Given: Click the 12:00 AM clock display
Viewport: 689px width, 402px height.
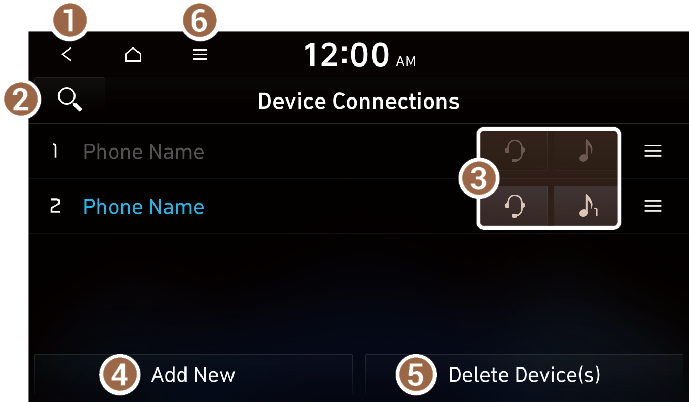Looking at the screenshot, I should (359, 55).
